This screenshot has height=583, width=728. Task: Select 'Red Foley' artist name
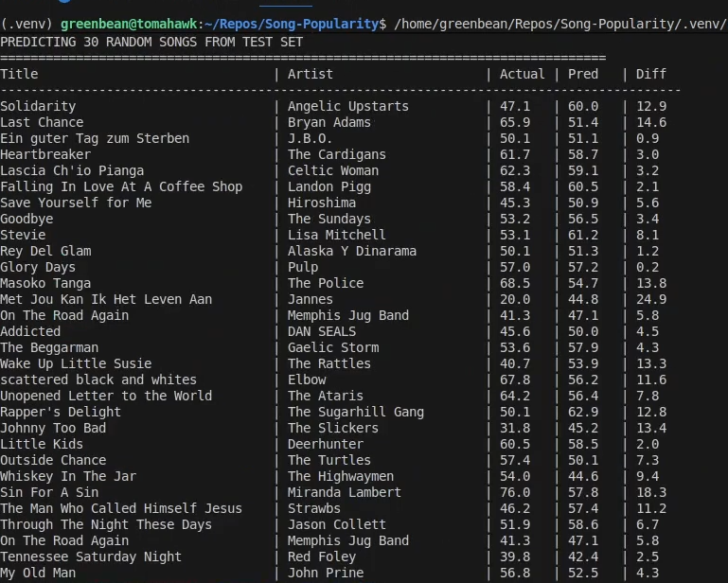click(322, 556)
